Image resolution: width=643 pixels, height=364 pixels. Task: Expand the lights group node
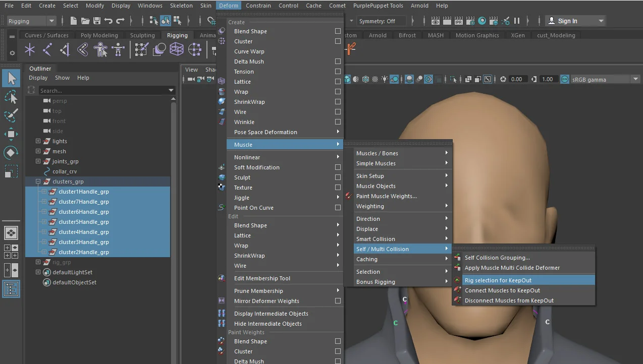click(38, 141)
